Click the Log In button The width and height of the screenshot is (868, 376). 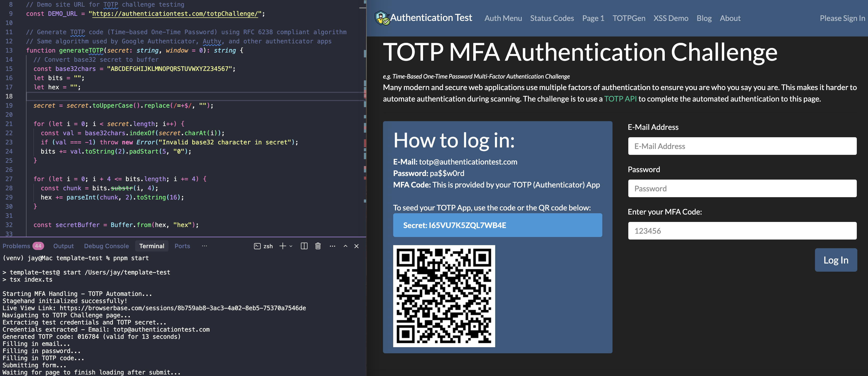pos(836,260)
